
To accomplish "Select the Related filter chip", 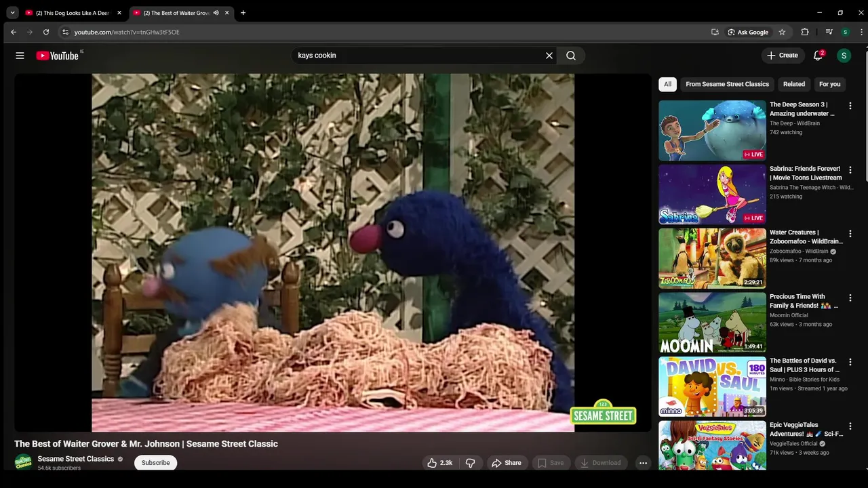I will coord(794,84).
